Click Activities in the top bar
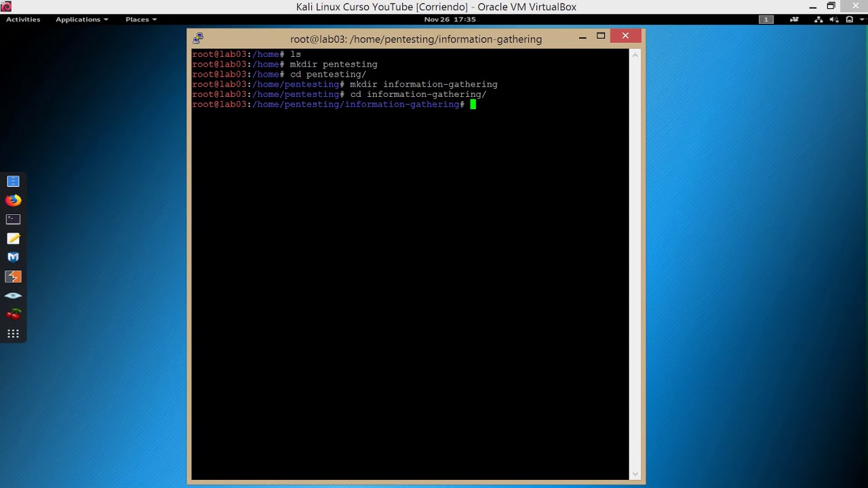868x488 pixels. [23, 20]
